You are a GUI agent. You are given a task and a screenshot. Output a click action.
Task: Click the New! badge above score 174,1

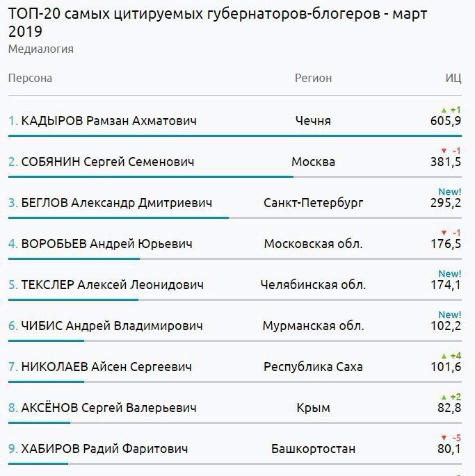(x=449, y=273)
